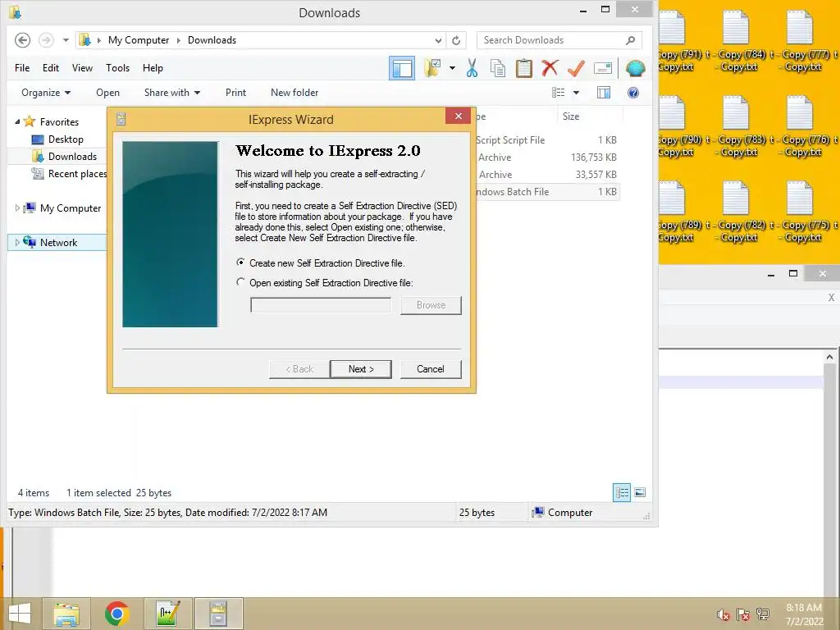Viewport: 840px width, 630px height.
Task: Click the blue shell icon in toolbar
Action: [636, 68]
